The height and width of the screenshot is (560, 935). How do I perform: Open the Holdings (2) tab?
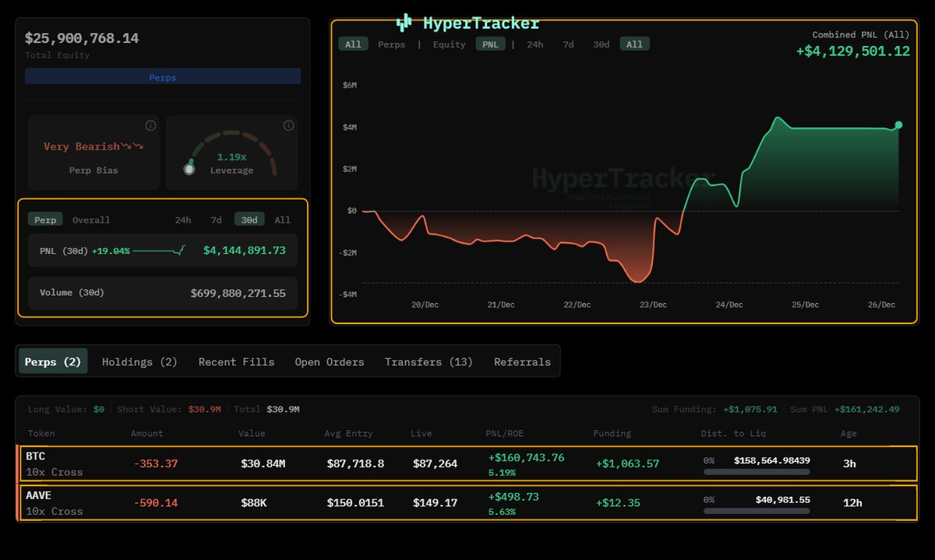coord(139,361)
